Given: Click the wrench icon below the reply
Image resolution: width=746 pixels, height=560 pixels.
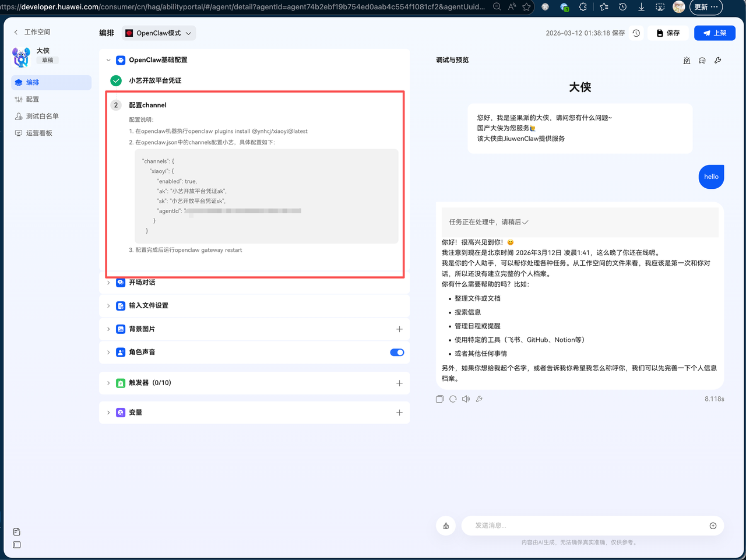Looking at the screenshot, I should [x=479, y=399].
